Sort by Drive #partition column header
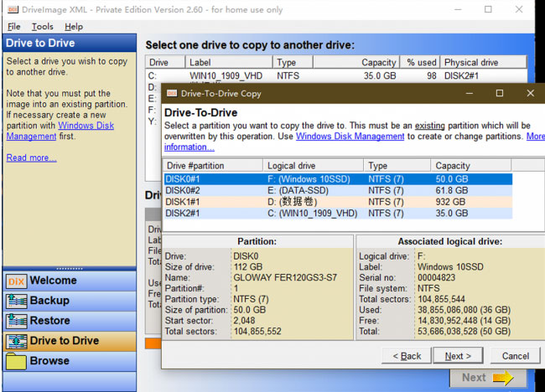545x392 pixels. pos(213,166)
